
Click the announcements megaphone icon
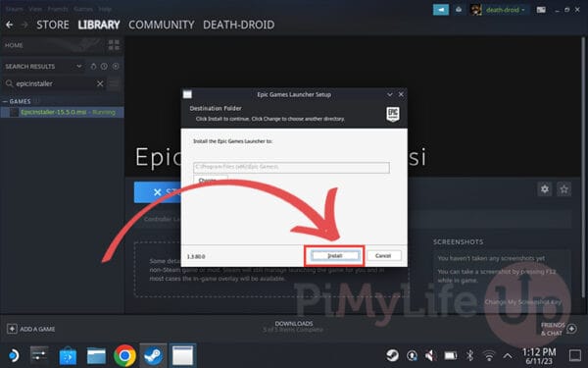[441, 10]
